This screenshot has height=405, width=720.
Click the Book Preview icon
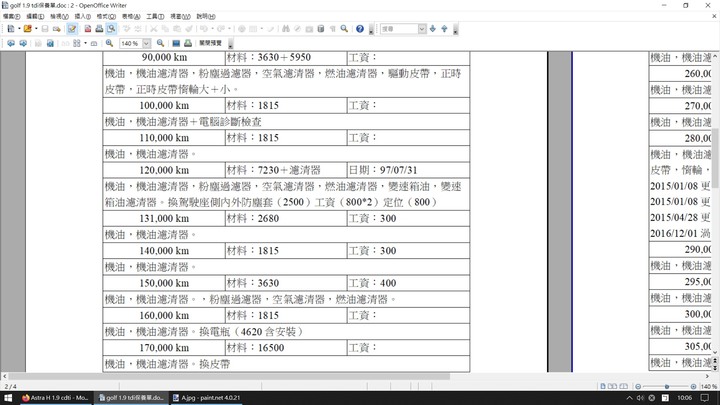[94, 43]
